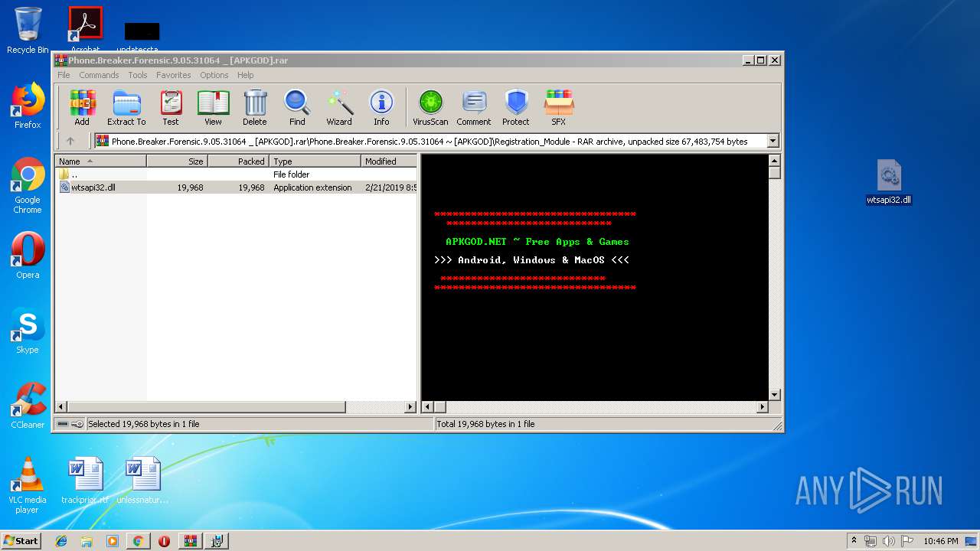Switch to WinRAR taskbar button
This screenshot has width=980, height=551.
click(190, 541)
